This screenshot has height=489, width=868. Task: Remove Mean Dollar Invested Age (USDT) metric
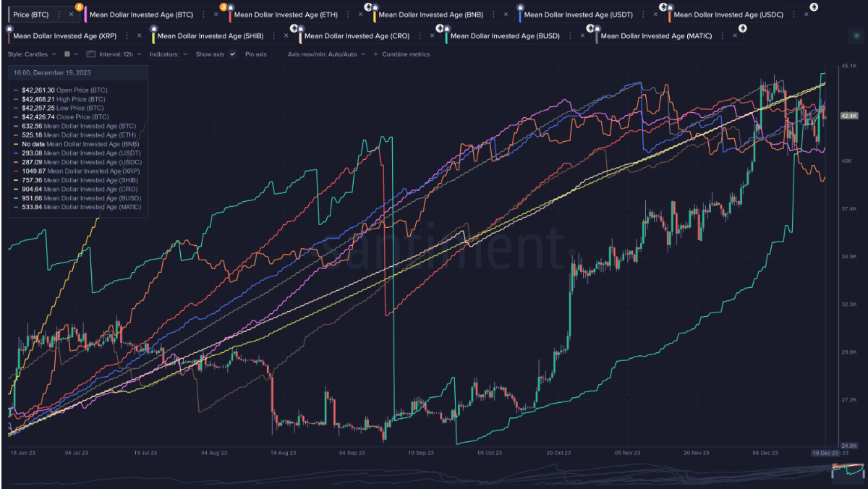[x=655, y=14]
